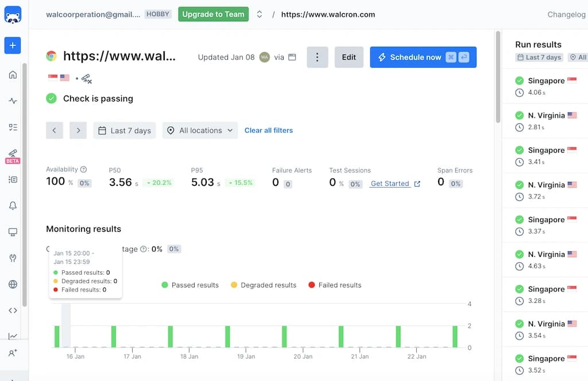The image size is (588, 381).
Task: Click the code brackets sidebar icon
Action: tap(13, 310)
